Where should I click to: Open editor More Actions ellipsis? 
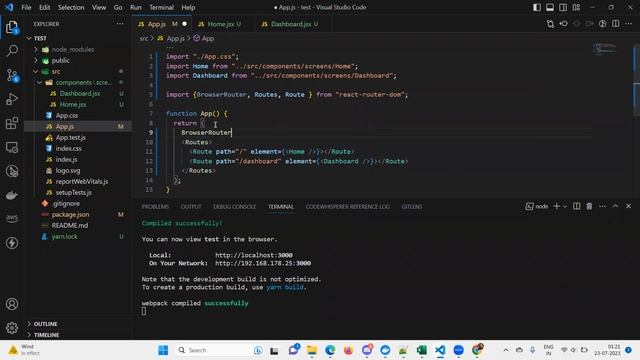(629, 24)
